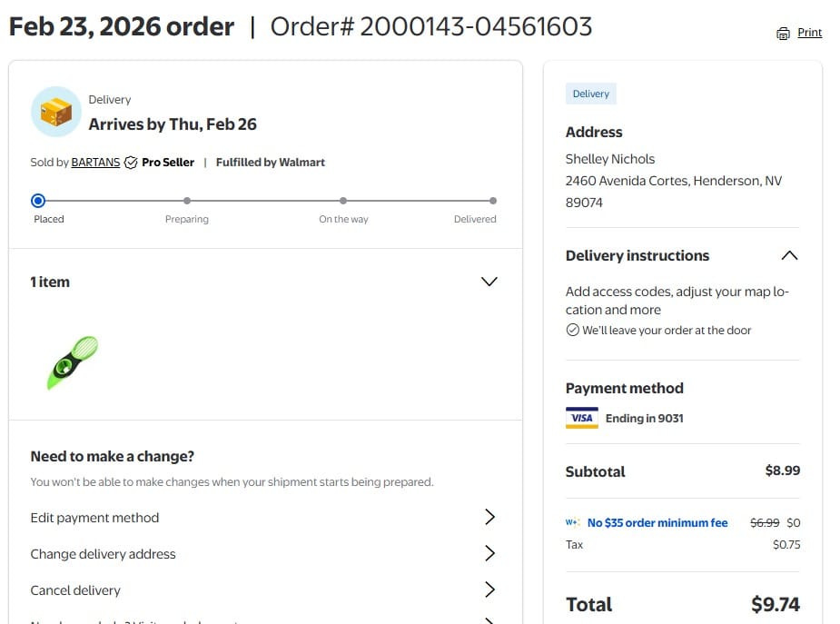Collapse the Delivery instructions chevron
Image resolution: width=840 pixels, height=624 pixels.
coord(789,255)
